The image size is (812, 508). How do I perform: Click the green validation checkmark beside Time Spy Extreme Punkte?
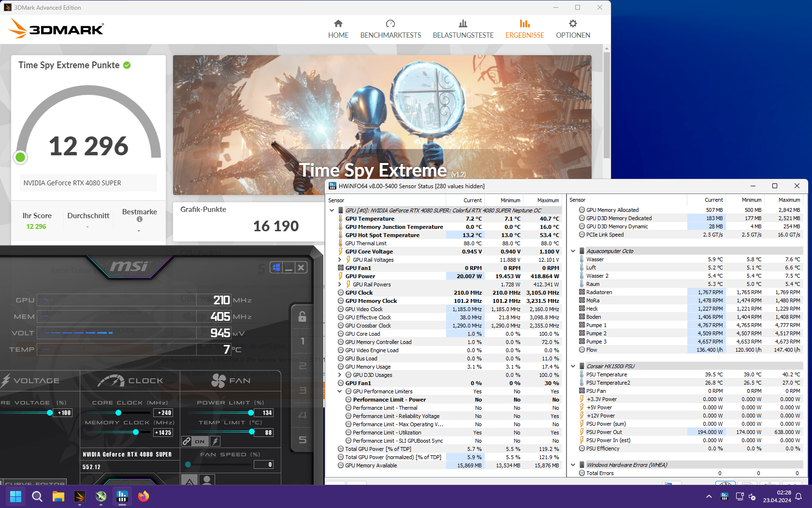click(127, 65)
